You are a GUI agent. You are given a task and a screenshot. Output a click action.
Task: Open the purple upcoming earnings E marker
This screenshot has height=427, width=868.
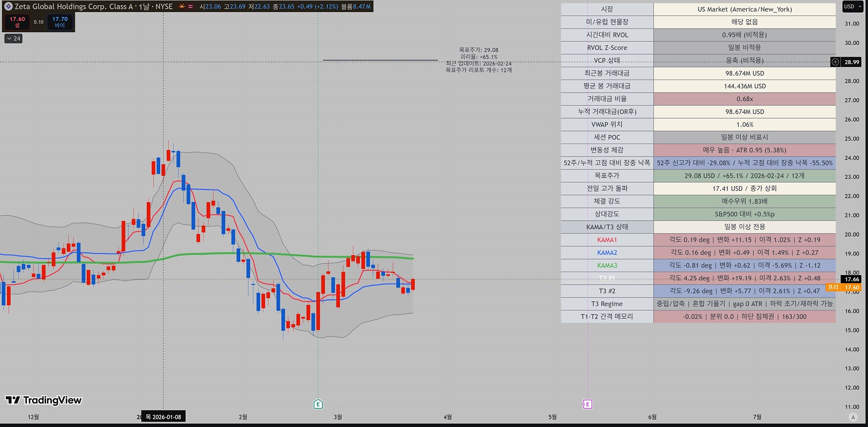tap(587, 404)
